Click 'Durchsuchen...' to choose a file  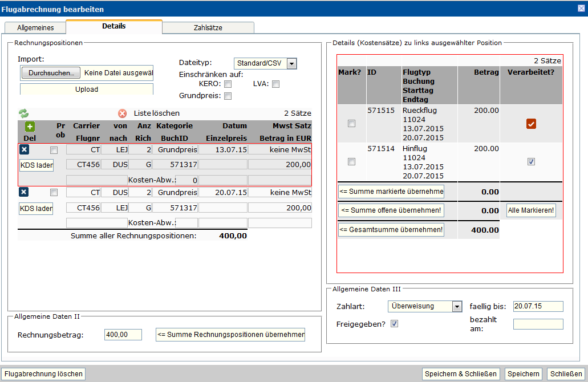tap(51, 73)
